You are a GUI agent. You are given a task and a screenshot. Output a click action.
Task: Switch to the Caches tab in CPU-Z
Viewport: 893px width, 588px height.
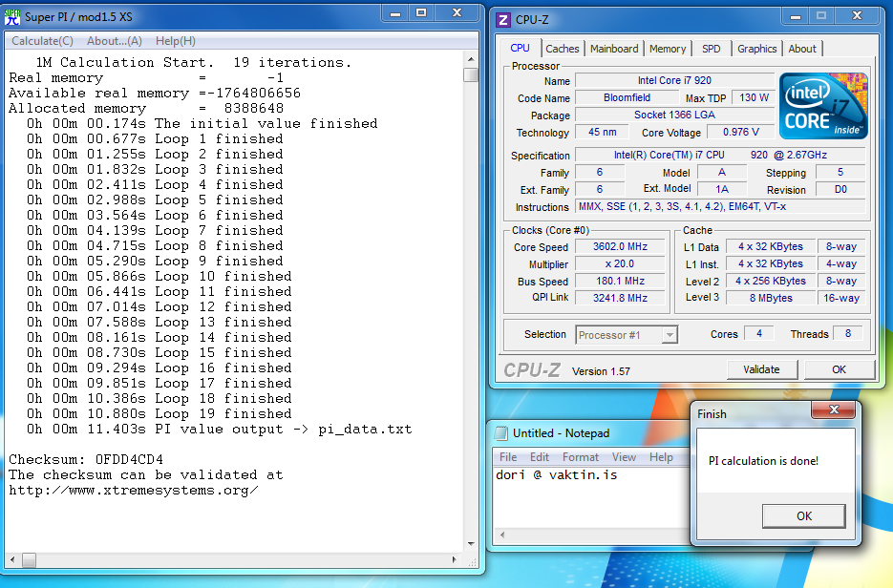pyautogui.click(x=562, y=49)
